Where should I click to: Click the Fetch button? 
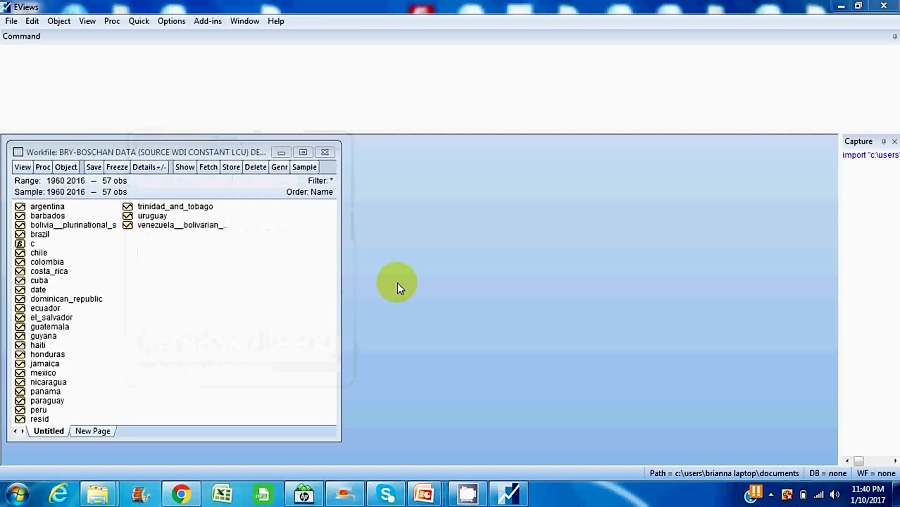(208, 167)
